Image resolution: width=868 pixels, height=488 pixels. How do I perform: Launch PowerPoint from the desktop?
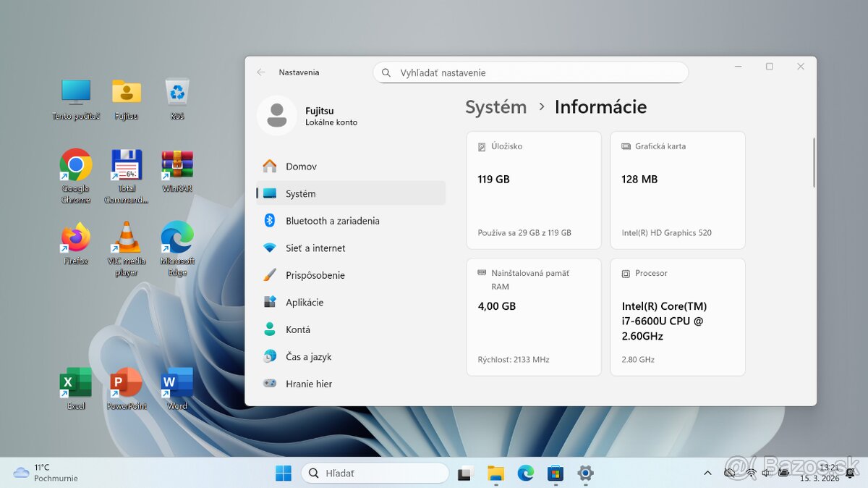126,384
